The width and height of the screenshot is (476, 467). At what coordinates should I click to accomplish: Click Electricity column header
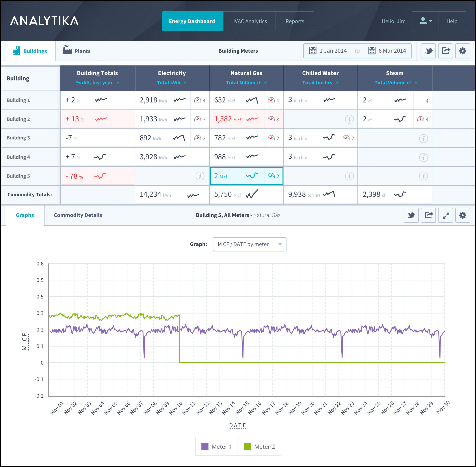tap(172, 73)
